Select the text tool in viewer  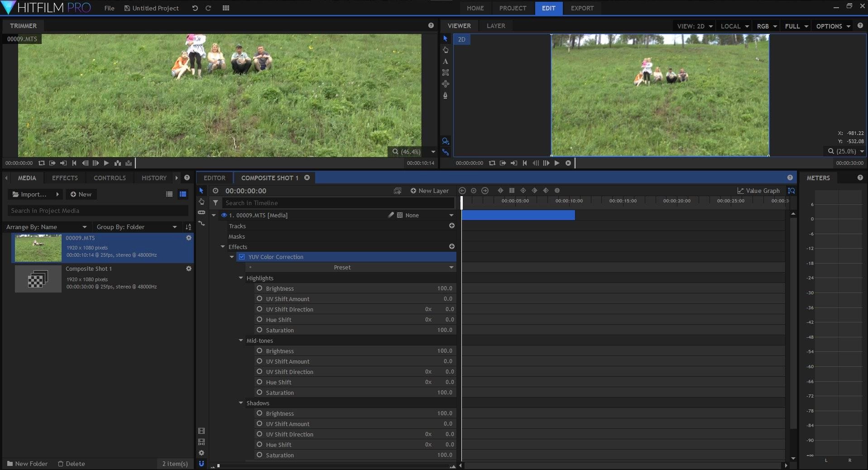pos(445,61)
